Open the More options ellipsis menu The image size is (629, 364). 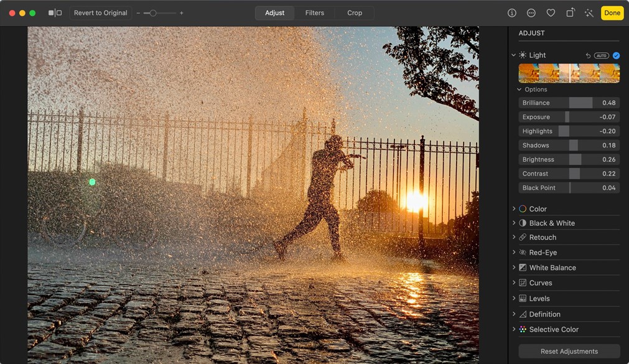tap(531, 13)
